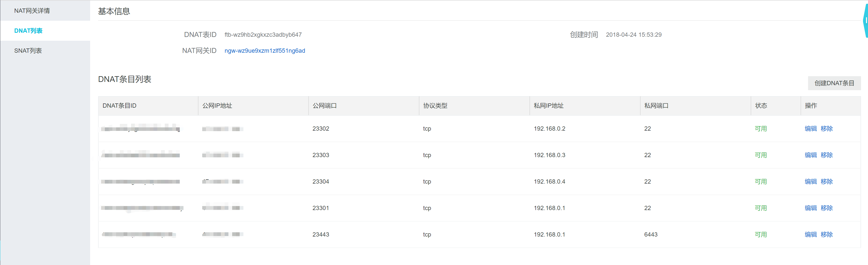Viewport: 868px width, 265px height.
Task: Click the DNAT table ID ftb-wz9hb2xgkxzc3adbyb647
Action: coord(263,35)
